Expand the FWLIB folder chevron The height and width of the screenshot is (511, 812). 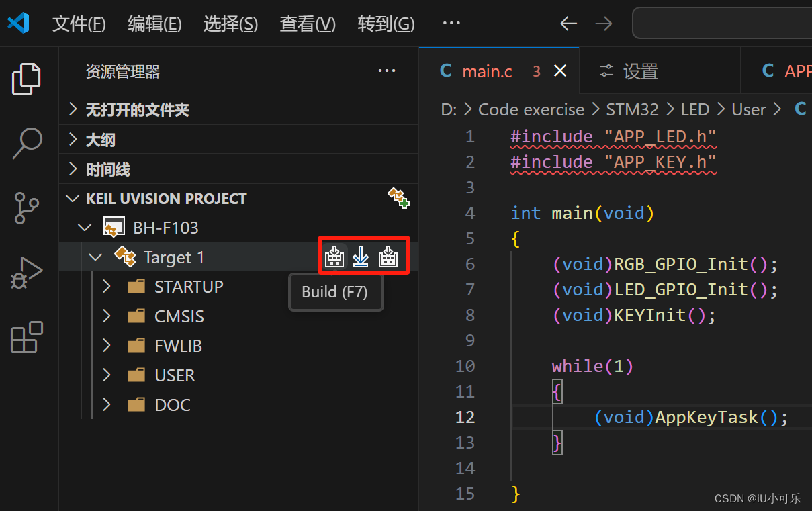click(107, 346)
